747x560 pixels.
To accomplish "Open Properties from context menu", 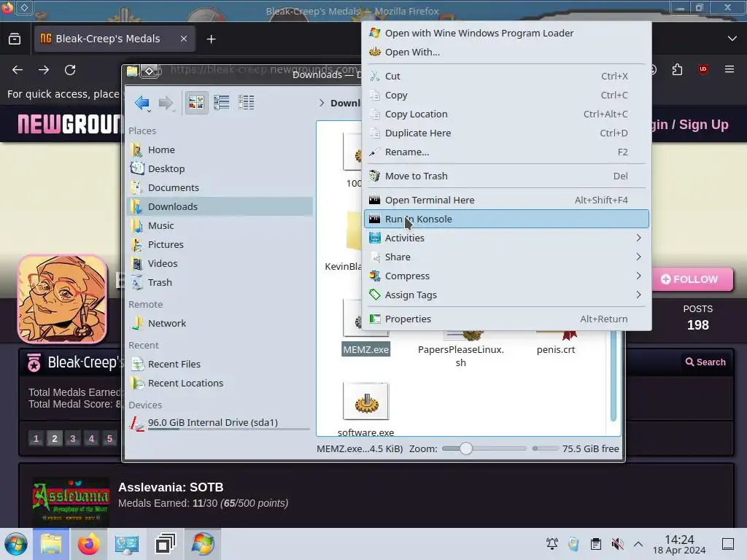I will click(x=506, y=319).
